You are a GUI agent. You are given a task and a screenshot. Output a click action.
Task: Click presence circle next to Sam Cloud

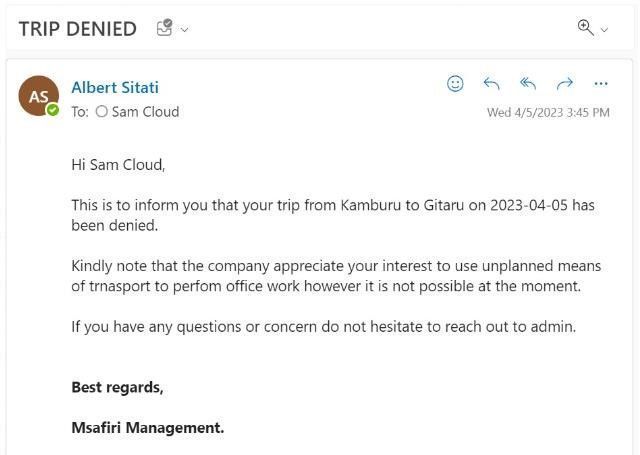pyautogui.click(x=101, y=112)
